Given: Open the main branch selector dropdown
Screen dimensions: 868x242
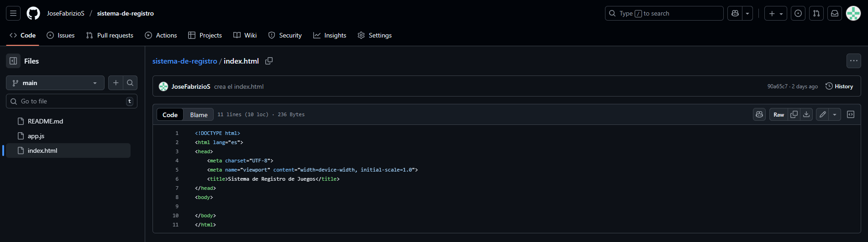Looking at the screenshot, I should pyautogui.click(x=55, y=83).
